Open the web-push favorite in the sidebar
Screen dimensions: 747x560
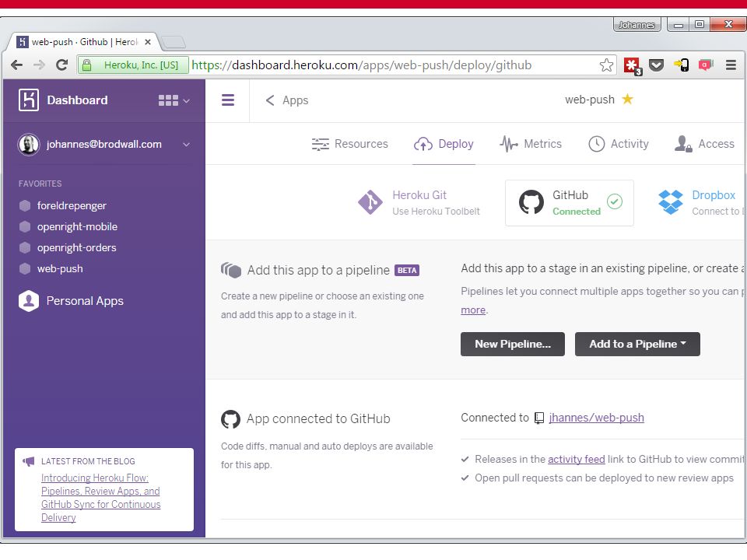[60, 268]
